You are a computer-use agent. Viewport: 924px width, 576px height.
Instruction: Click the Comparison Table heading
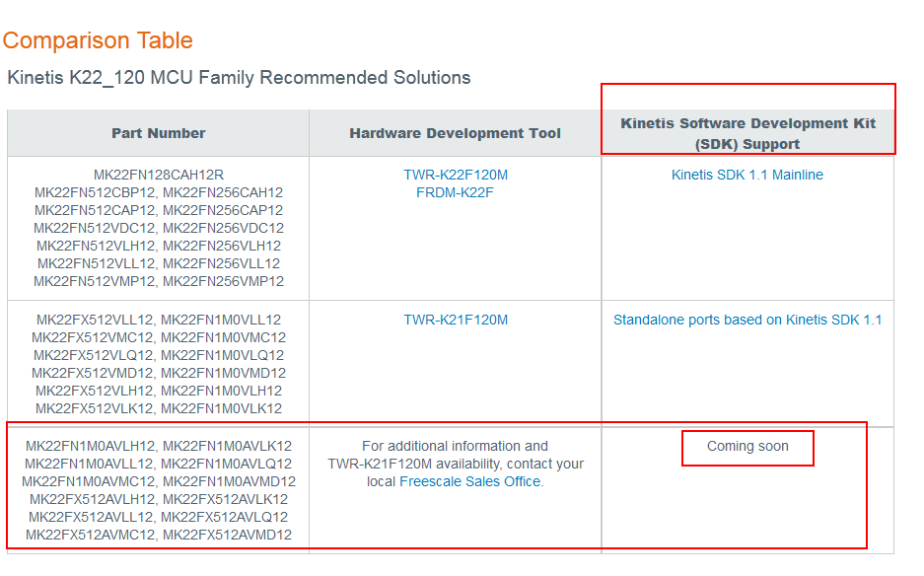(98, 40)
